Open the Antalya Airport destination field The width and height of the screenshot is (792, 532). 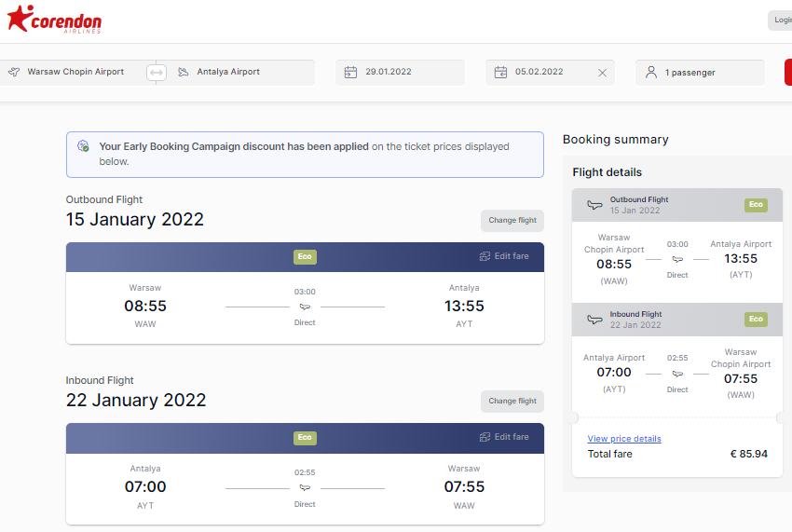pyautogui.click(x=239, y=73)
